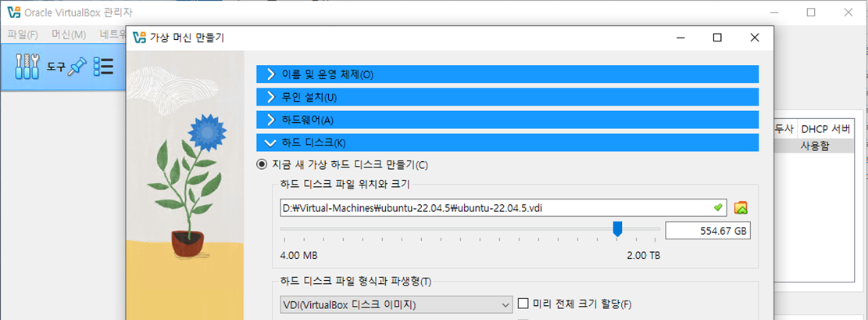Click the 554.67 GB size field
This screenshot has height=320, width=868.
(x=708, y=231)
